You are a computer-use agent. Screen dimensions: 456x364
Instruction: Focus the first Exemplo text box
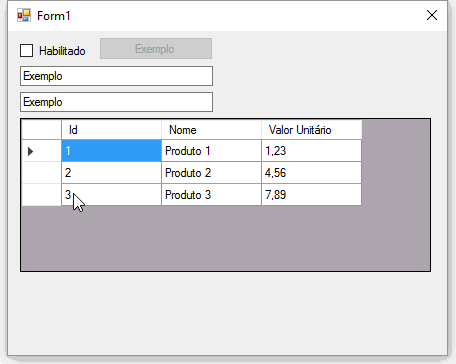point(116,76)
